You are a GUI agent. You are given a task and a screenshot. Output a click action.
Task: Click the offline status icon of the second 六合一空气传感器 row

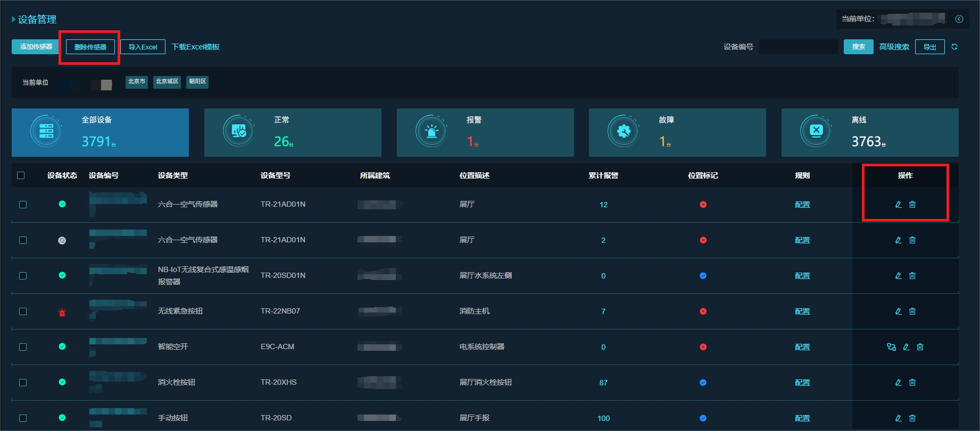click(x=62, y=240)
